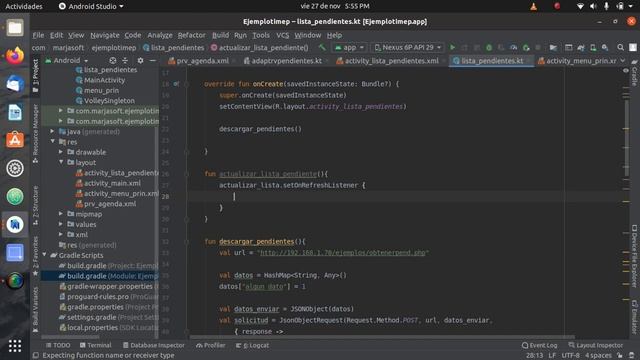Toggle the Structure tool window
This screenshot has width=640, height=360.
click(x=36, y=205)
